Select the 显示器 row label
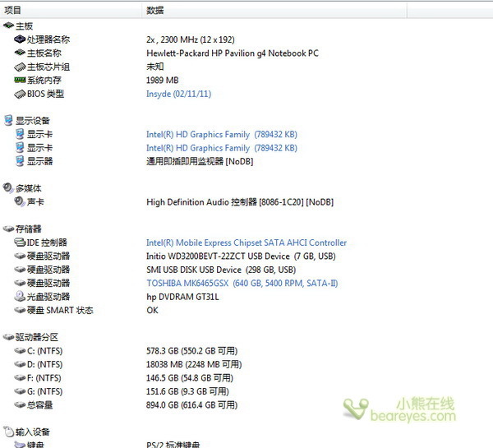493x448 pixels. 40,161
